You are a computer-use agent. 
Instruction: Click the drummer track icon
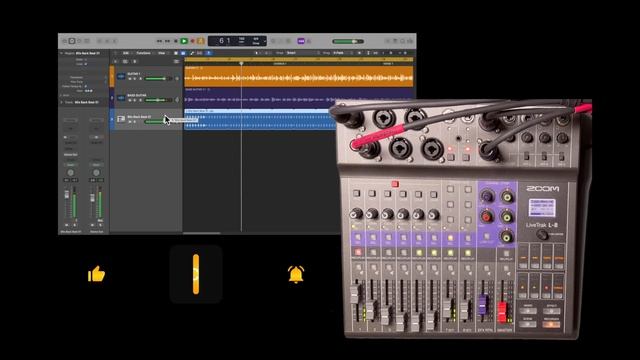click(121, 119)
